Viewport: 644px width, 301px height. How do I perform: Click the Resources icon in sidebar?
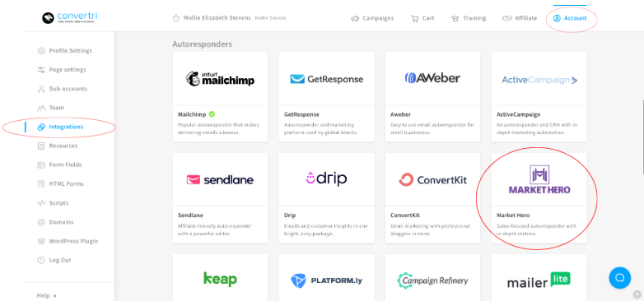[x=41, y=146]
